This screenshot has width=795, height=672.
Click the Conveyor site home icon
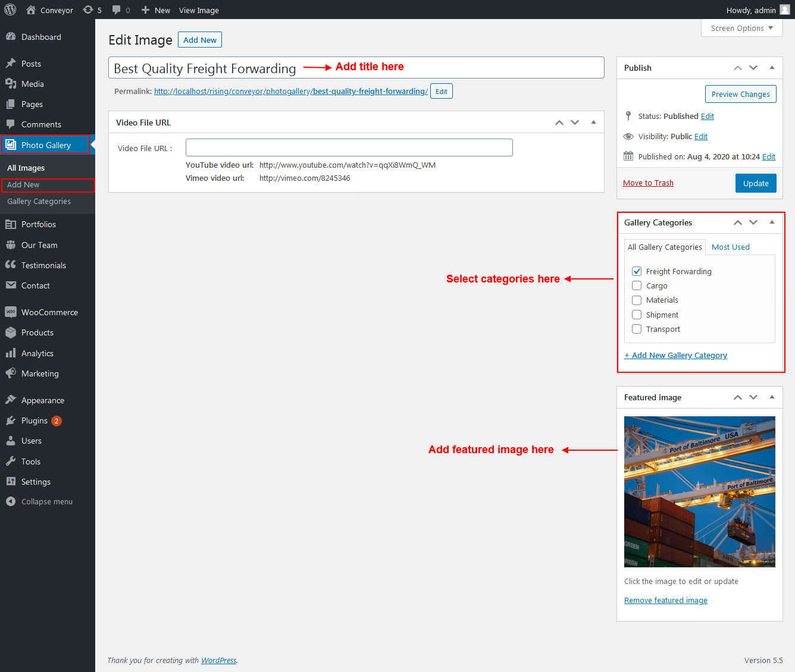tap(31, 10)
